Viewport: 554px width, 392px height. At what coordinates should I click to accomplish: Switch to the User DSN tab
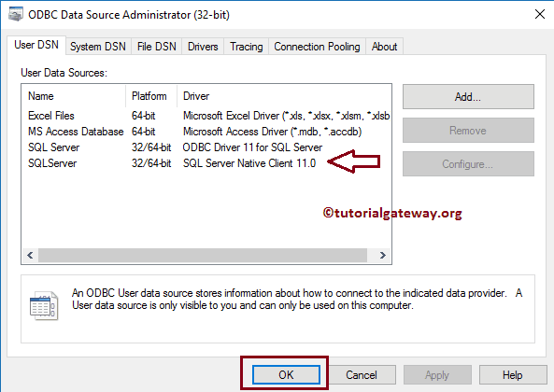coord(36,45)
